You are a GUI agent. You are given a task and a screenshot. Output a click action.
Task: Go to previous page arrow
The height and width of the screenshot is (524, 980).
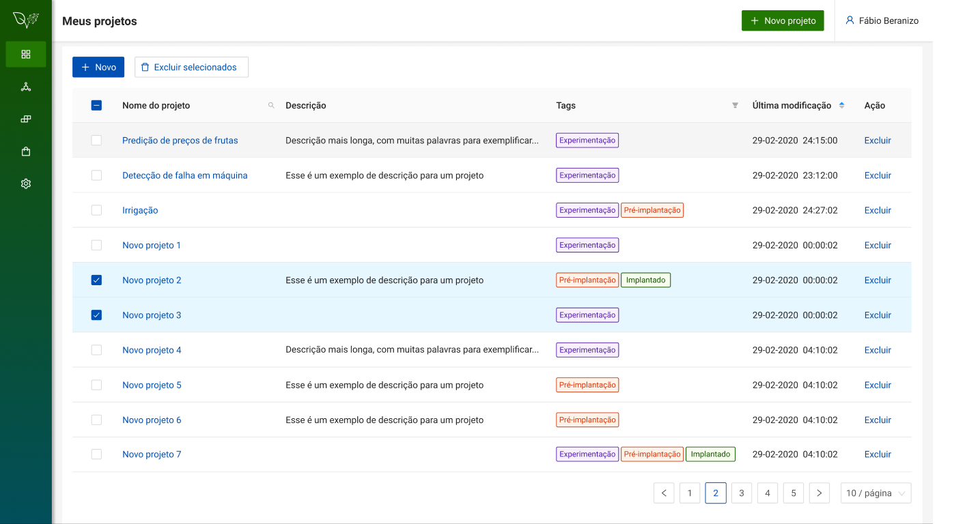(664, 493)
